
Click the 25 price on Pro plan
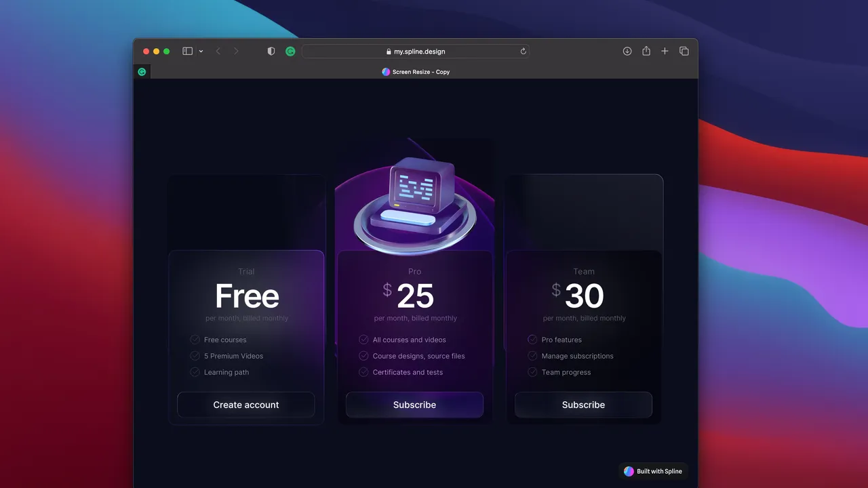point(415,296)
